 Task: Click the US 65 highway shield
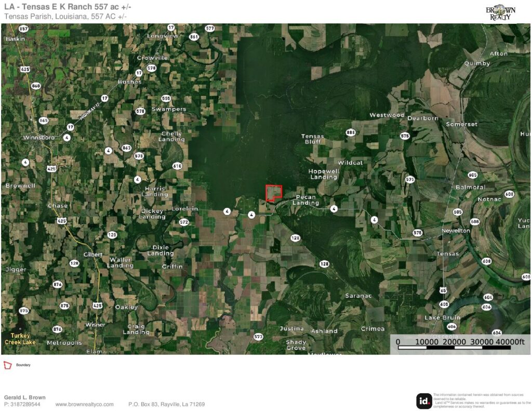pos(443,290)
